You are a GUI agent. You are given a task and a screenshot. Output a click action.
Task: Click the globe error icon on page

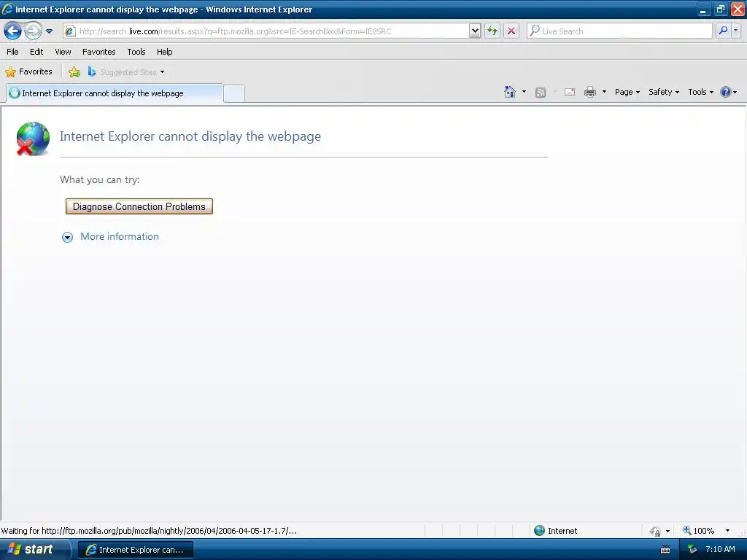(32, 139)
